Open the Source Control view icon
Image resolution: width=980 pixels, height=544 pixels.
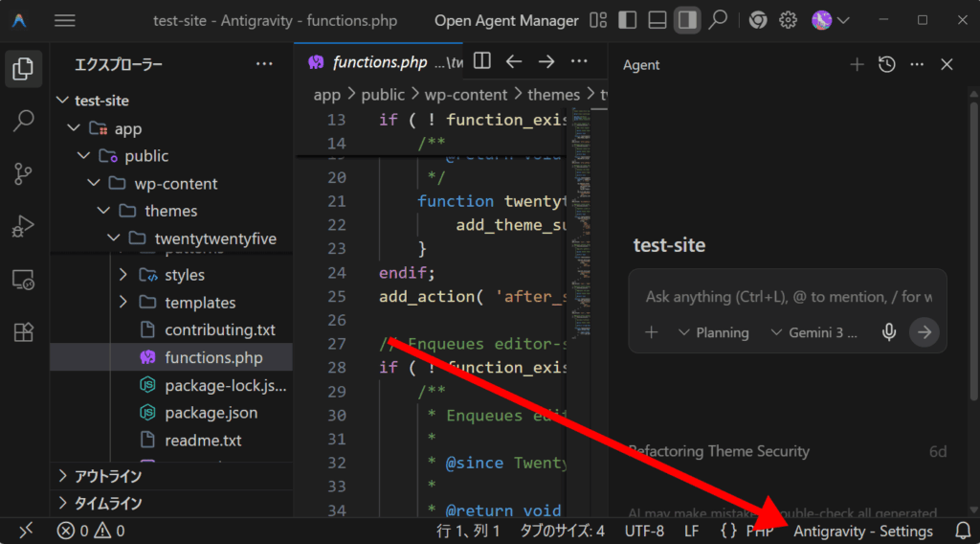click(24, 174)
